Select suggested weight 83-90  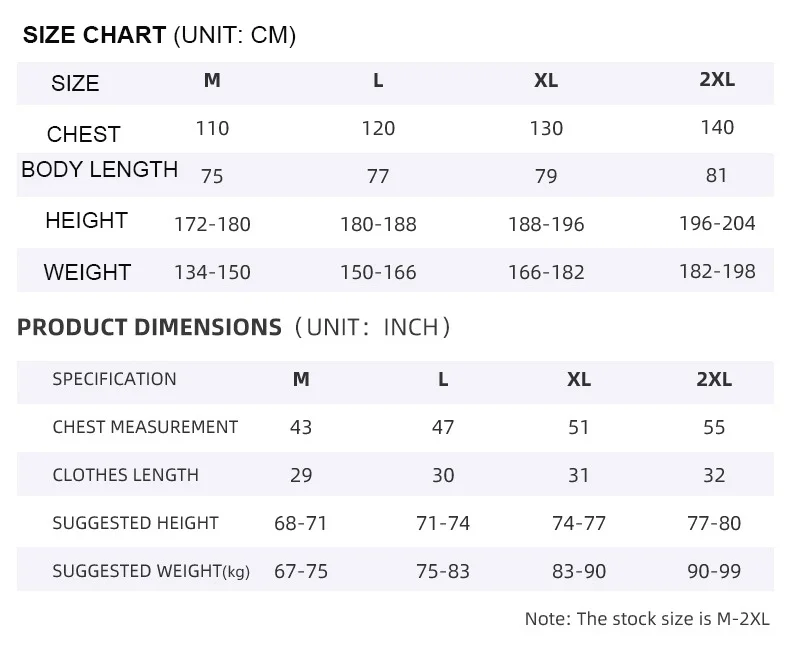click(579, 571)
